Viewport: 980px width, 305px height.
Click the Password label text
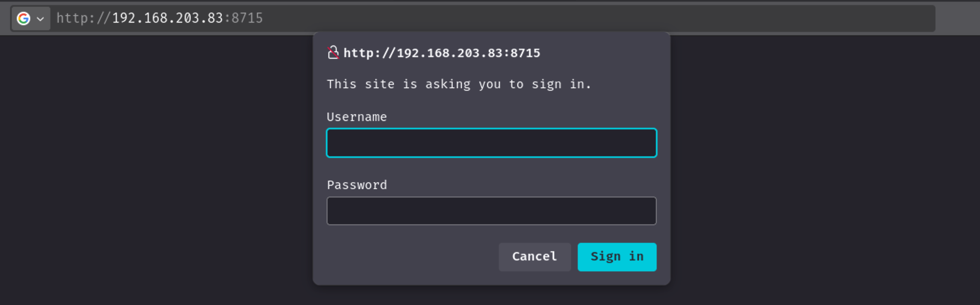pyautogui.click(x=357, y=185)
